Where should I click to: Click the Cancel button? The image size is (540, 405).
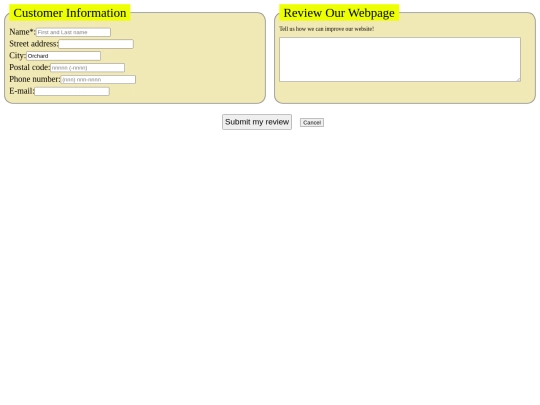[312, 123]
